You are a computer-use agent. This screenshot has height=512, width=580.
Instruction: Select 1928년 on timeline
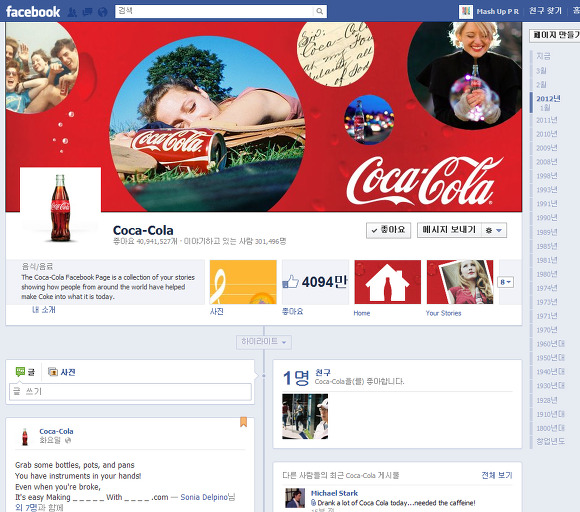pos(547,400)
